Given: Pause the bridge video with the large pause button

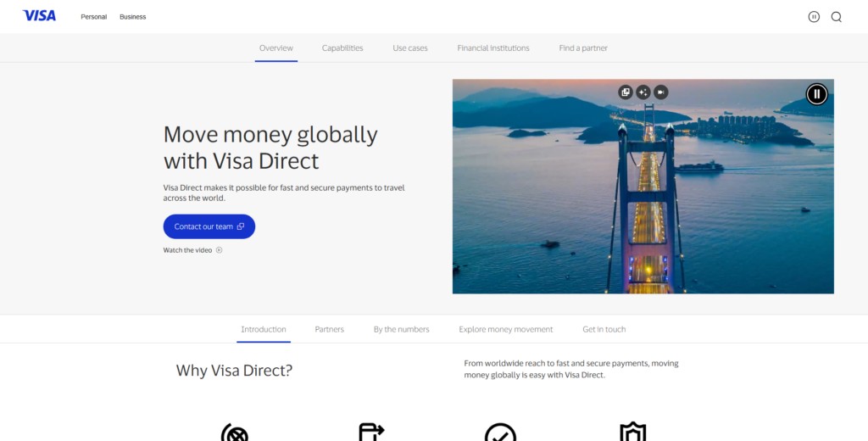Looking at the screenshot, I should click(x=816, y=94).
